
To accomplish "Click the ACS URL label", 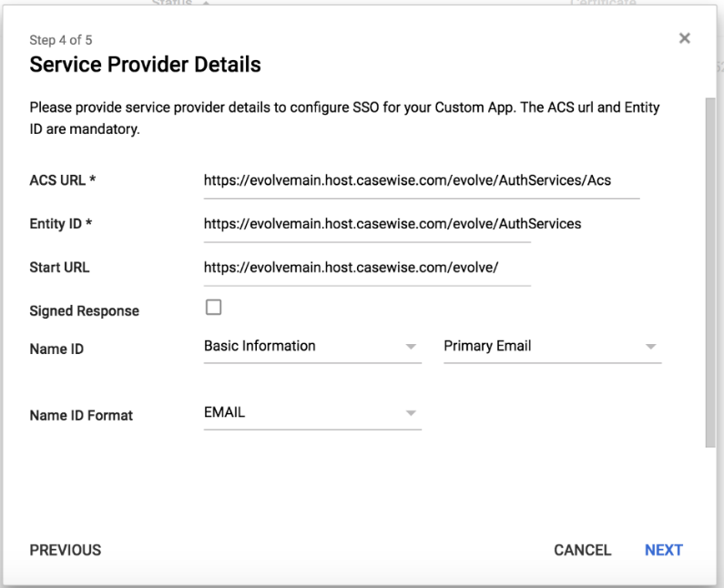I will point(63,181).
